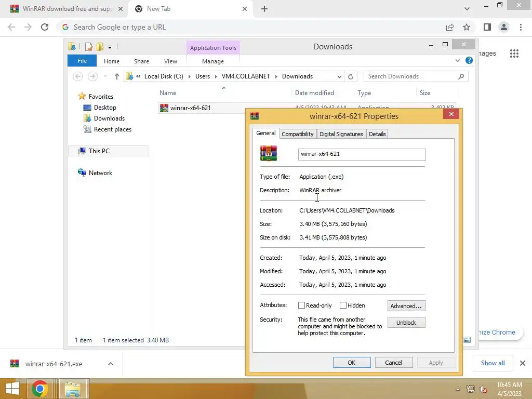Expand the Explorer ribbon chevron

click(457, 60)
